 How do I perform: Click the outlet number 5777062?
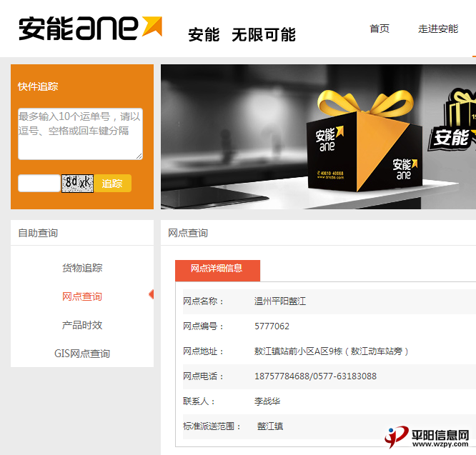coord(272,326)
